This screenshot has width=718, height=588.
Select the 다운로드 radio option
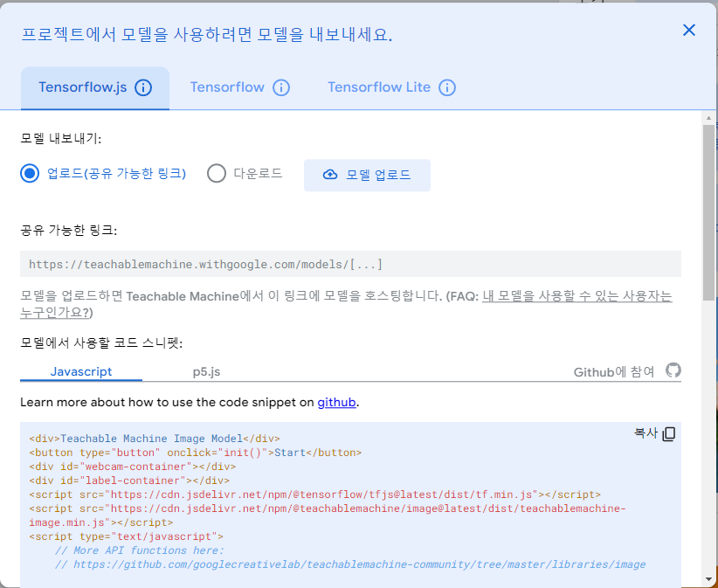[216, 174]
